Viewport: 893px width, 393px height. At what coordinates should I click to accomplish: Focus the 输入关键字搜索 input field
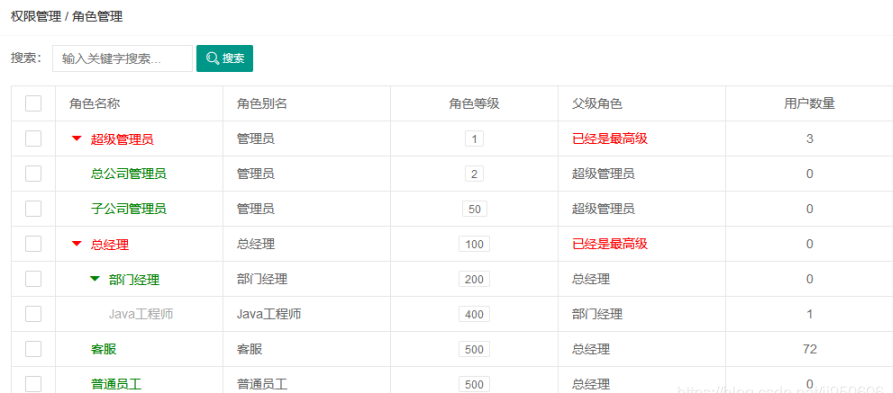(122, 59)
